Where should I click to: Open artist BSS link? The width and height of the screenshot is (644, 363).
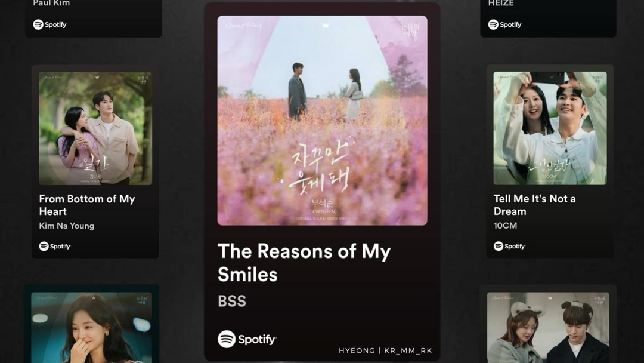pyautogui.click(x=232, y=302)
